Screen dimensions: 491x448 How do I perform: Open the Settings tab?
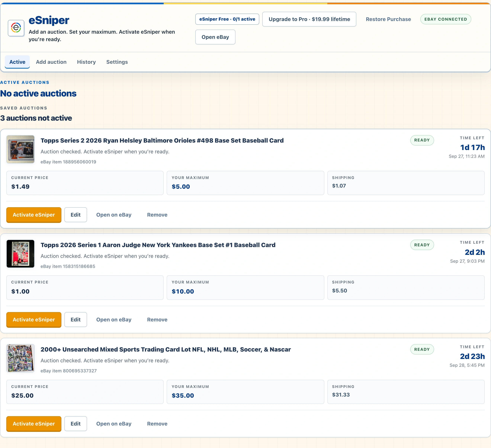point(117,62)
